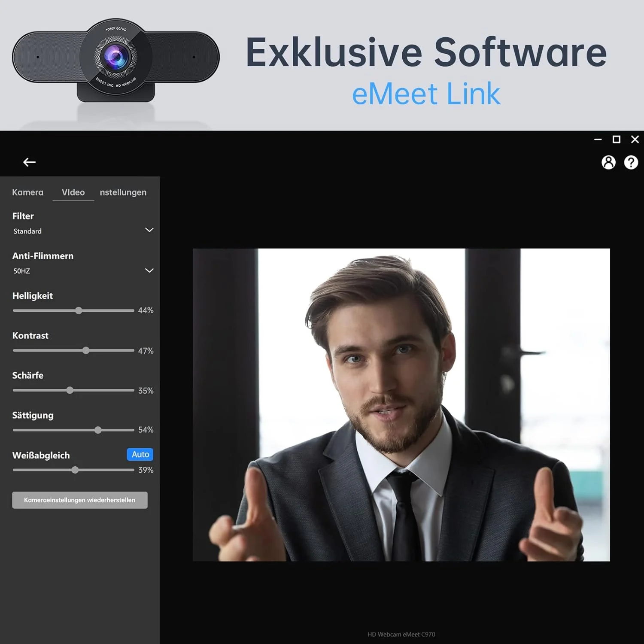Click the Anti-Flimmern heading label
The height and width of the screenshot is (644, 644).
43,256
